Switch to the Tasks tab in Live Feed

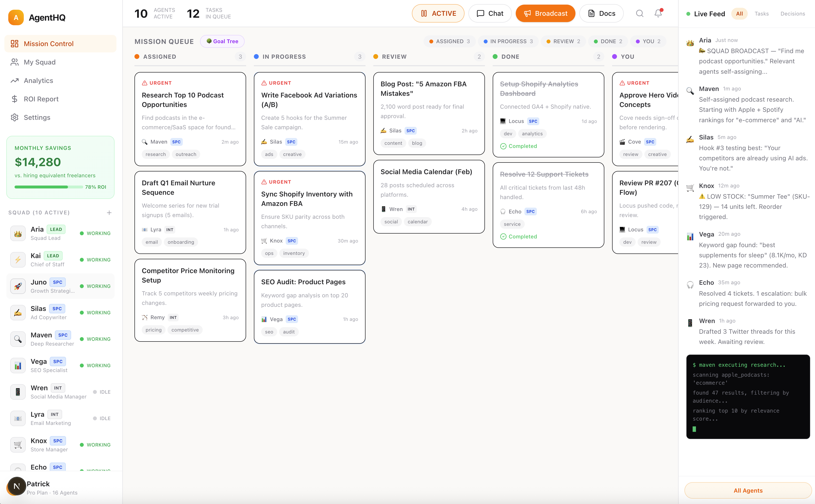(x=762, y=13)
